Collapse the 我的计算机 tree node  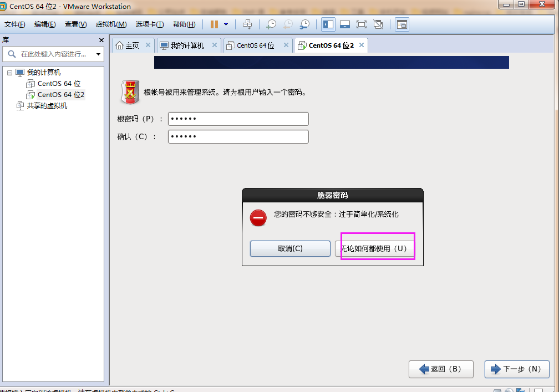(9, 73)
